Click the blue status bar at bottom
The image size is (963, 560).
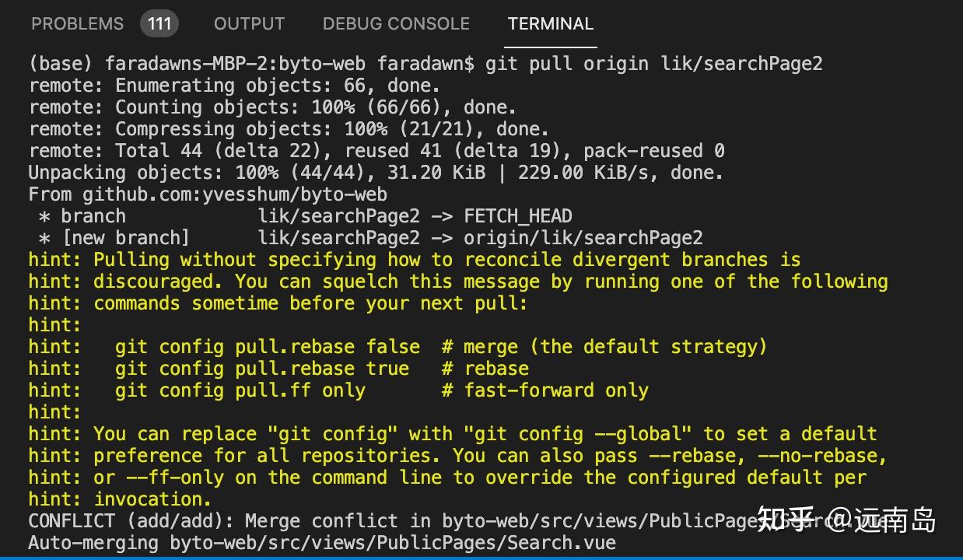[x=481, y=558]
